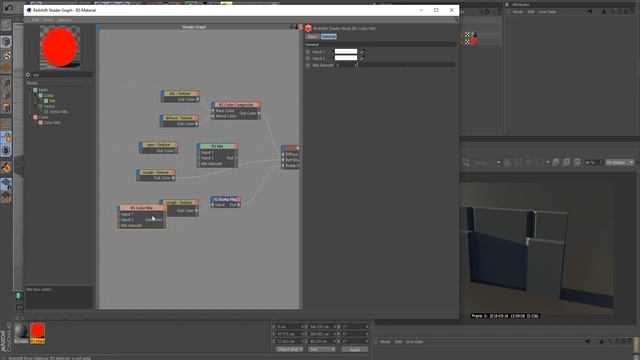Click the blue workplane icon in left toolbar
This screenshot has width=640, height=360.
(6, 184)
